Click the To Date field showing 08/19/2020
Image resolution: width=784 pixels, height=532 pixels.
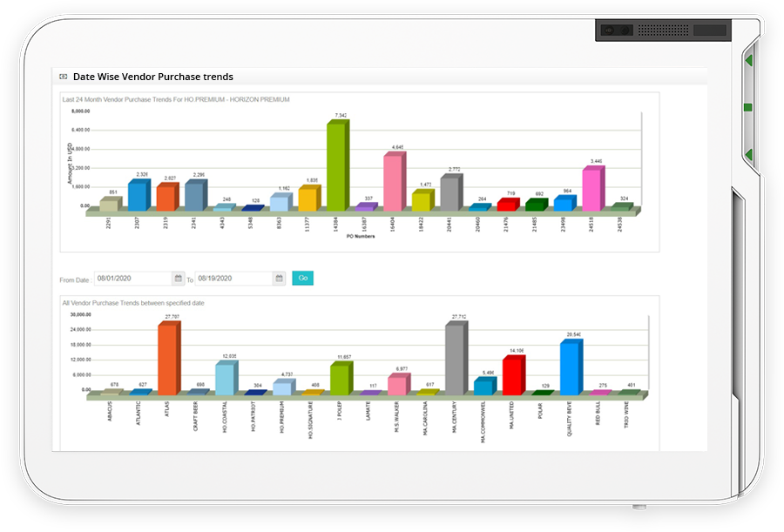point(233,279)
